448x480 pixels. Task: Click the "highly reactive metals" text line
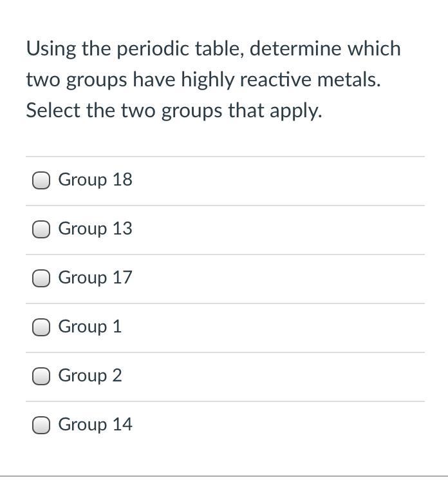[203, 80]
